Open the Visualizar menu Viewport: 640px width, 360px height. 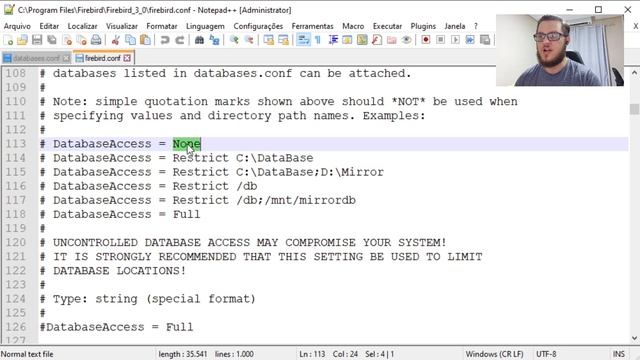click(x=122, y=26)
